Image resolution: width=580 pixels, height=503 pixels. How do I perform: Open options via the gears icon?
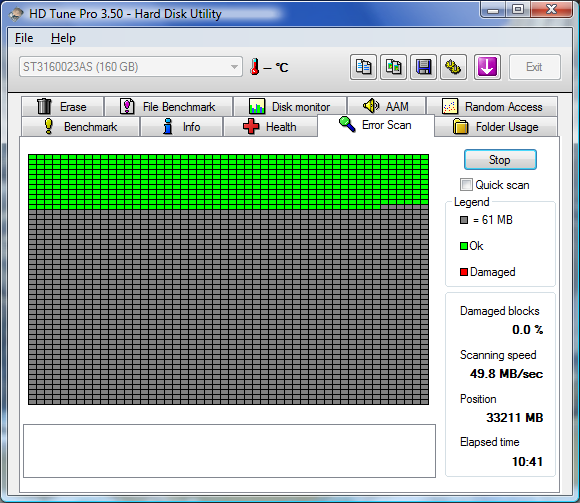453,67
